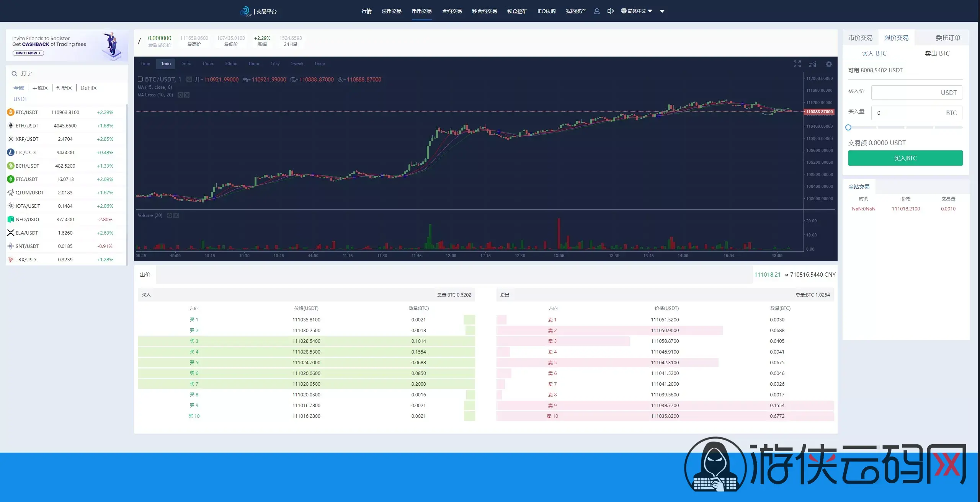Image resolution: width=980 pixels, height=502 pixels.
Task: Click the chart fullscreen expand icon
Action: pyautogui.click(x=797, y=64)
